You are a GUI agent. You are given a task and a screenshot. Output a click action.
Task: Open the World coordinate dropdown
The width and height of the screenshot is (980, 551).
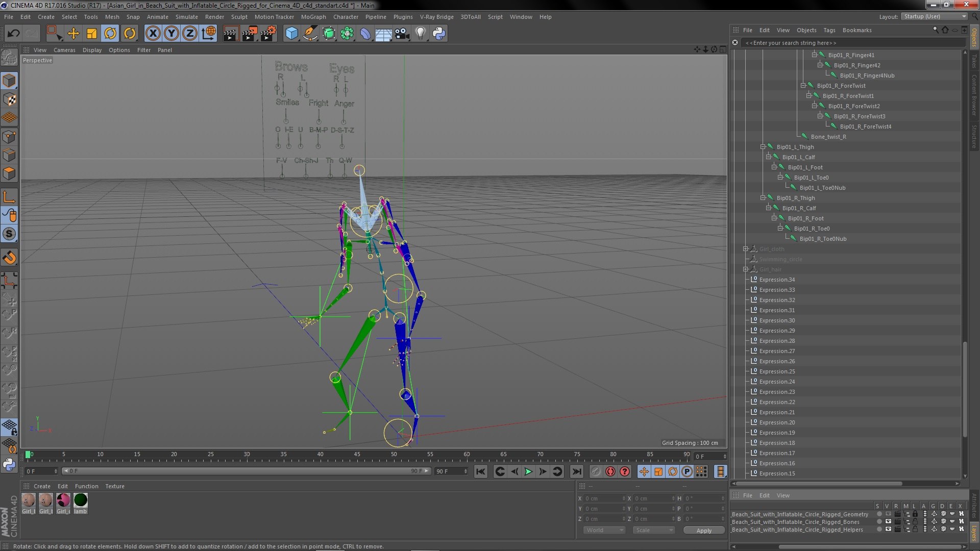click(x=605, y=531)
